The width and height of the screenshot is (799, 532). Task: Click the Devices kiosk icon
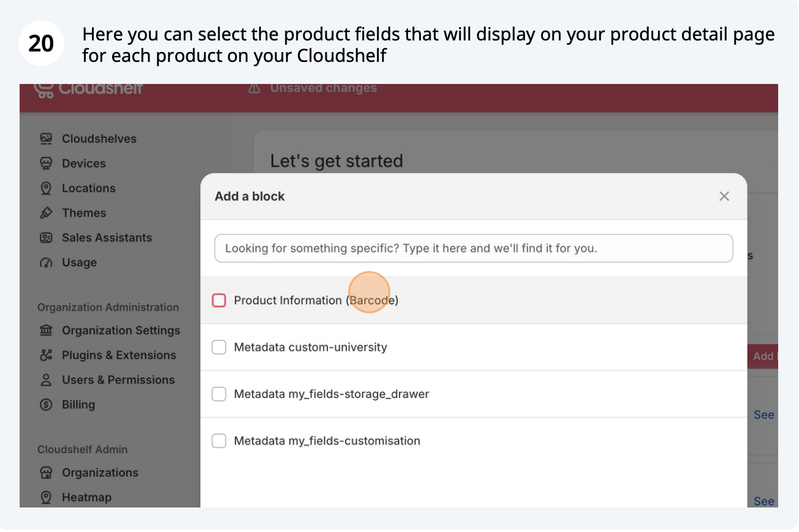46,164
